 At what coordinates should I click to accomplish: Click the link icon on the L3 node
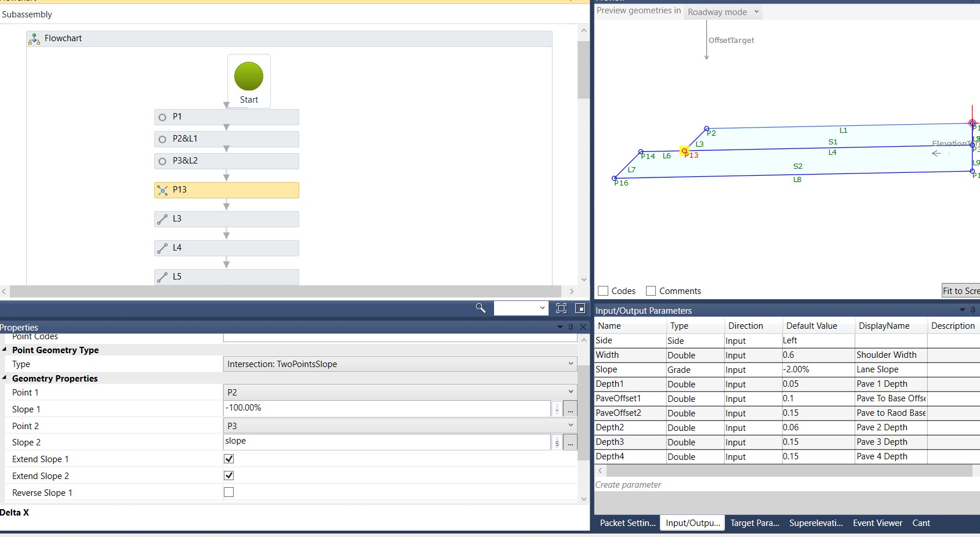point(162,219)
